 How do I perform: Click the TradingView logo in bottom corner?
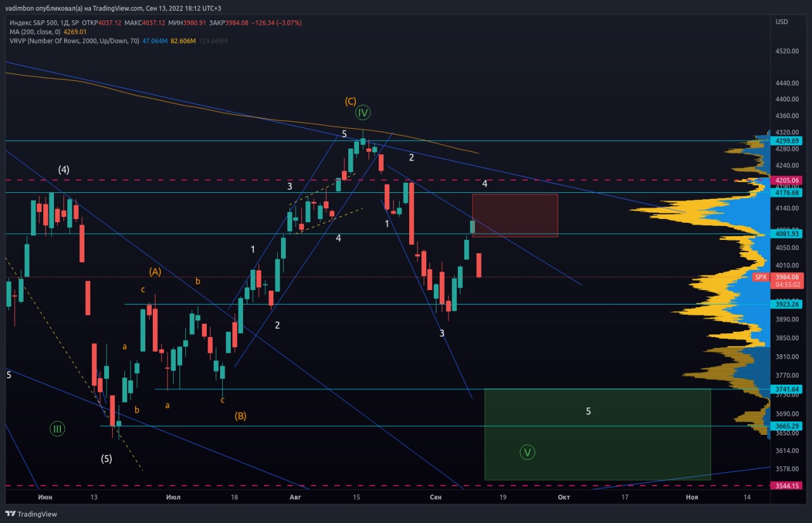pos(30,513)
